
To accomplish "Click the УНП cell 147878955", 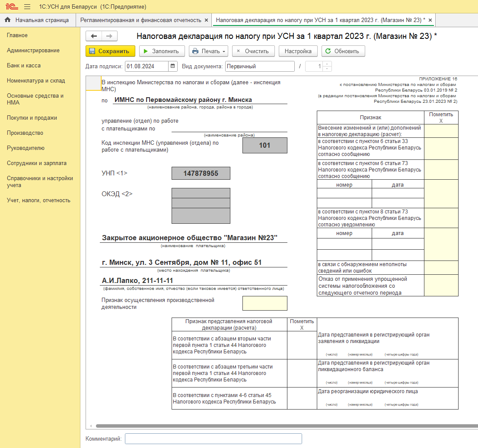I will (x=201, y=173).
